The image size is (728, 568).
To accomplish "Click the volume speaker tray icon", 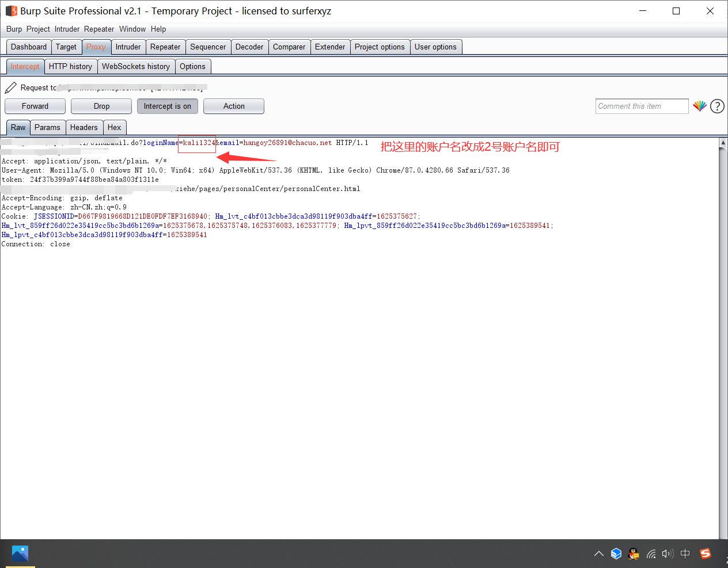I will (x=668, y=554).
